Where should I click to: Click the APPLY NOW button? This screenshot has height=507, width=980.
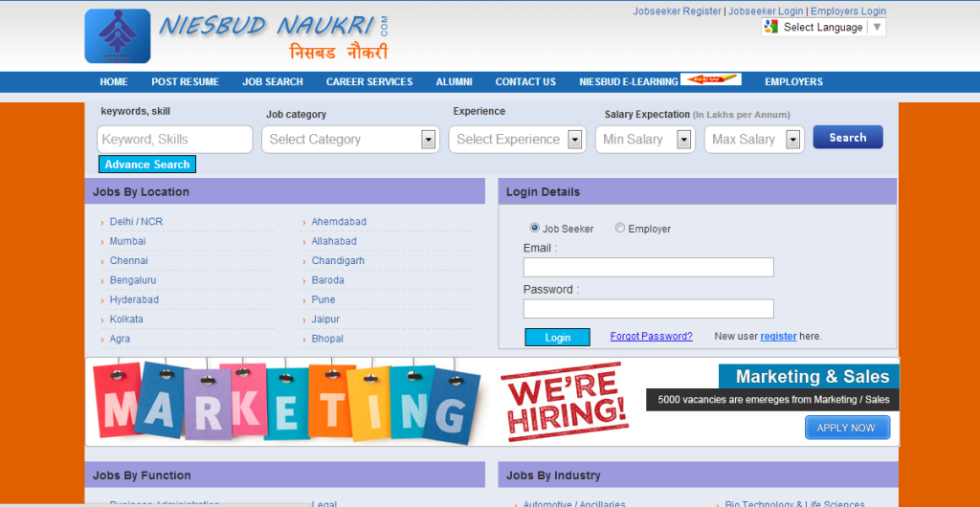(847, 428)
